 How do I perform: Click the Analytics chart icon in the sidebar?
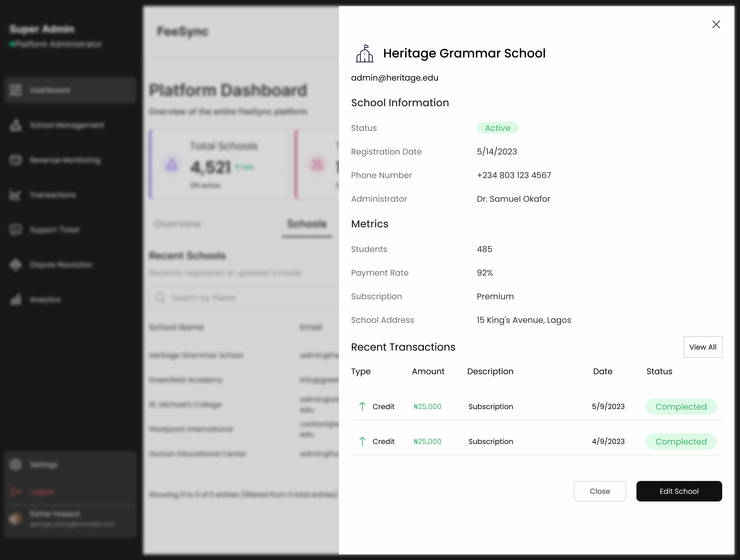point(15,300)
